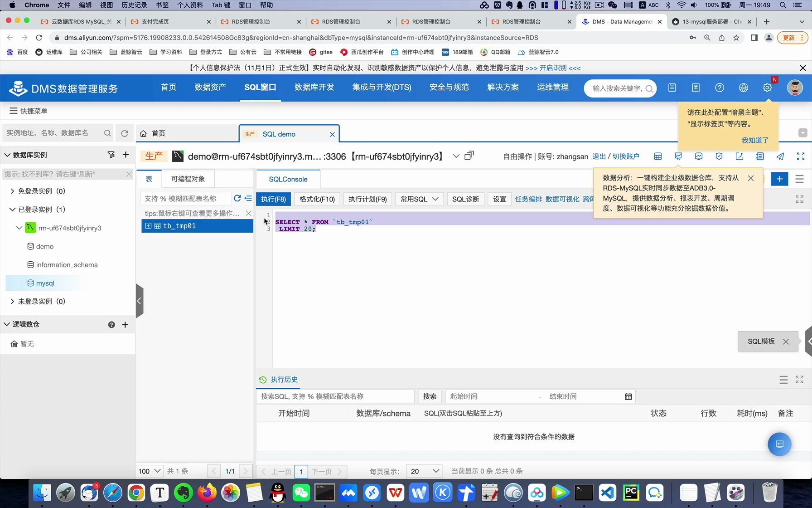Click the search magnifier in instance filter box
Viewport: 812px width, 508px height.
click(x=107, y=133)
